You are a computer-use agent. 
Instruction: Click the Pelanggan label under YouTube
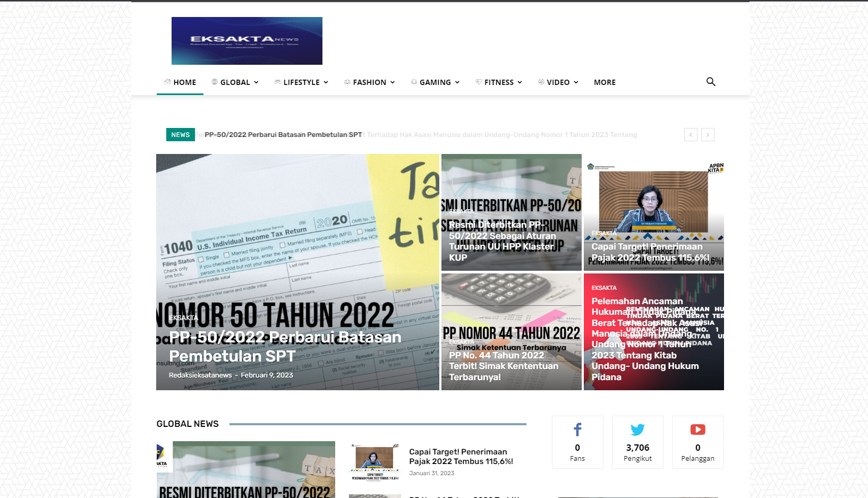click(697, 459)
